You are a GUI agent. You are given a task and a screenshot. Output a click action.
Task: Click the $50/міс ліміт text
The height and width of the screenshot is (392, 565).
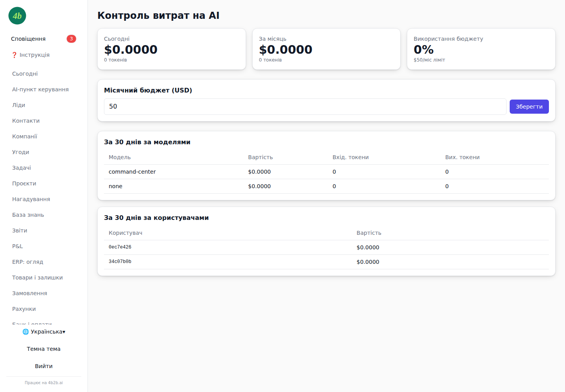429,60
